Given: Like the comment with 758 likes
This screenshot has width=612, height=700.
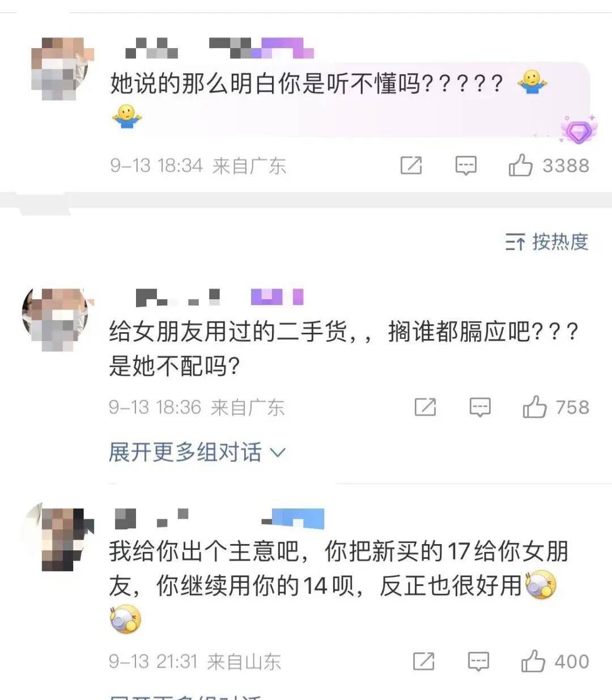Looking at the screenshot, I should 534,406.
